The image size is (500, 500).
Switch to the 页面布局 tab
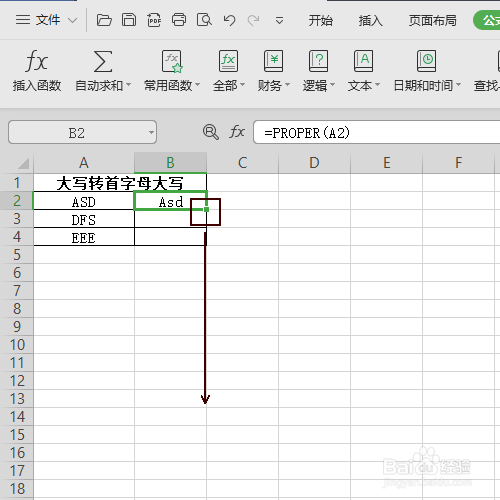pyautogui.click(x=432, y=21)
